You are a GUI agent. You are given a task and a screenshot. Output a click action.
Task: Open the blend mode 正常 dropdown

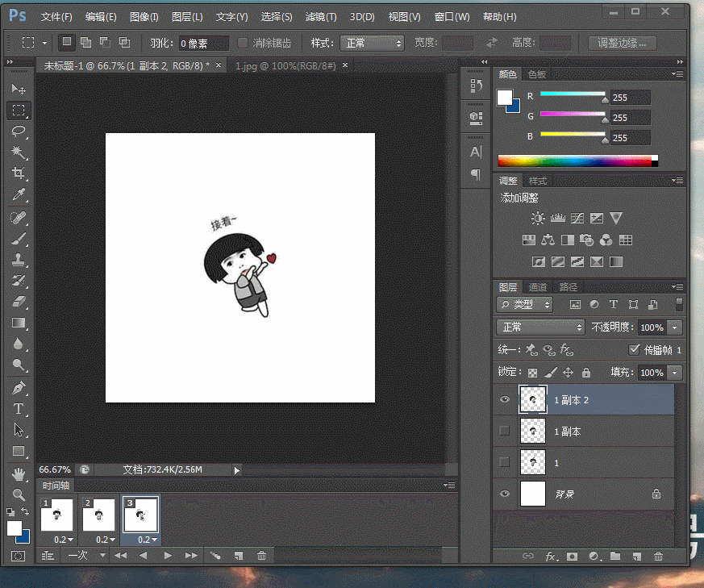[x=541, y=327]
